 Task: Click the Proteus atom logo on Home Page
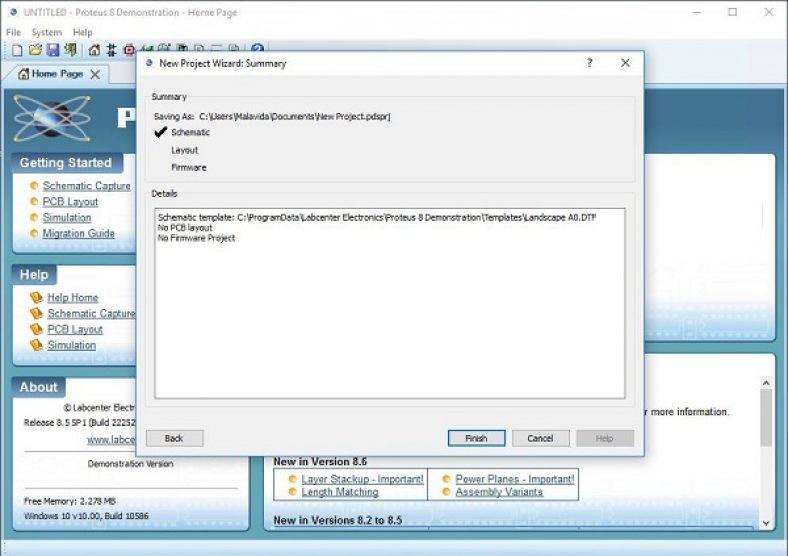click(x=52, y=118)
